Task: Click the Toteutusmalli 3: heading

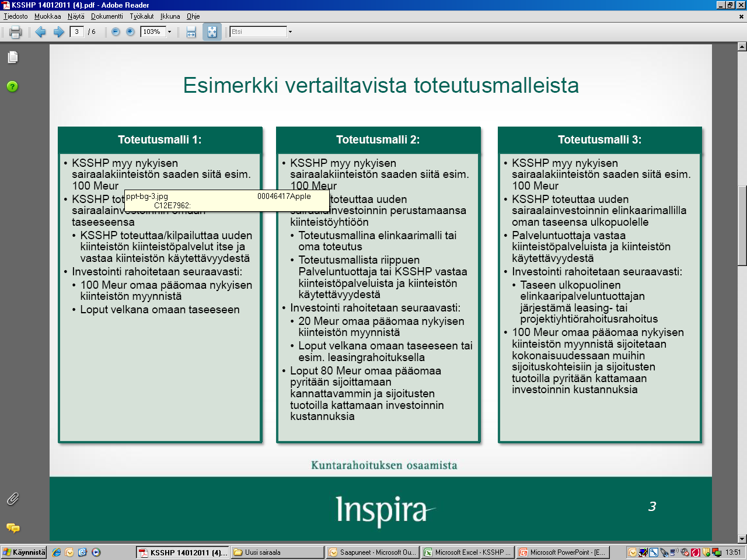Action: [x=600, y=139]
